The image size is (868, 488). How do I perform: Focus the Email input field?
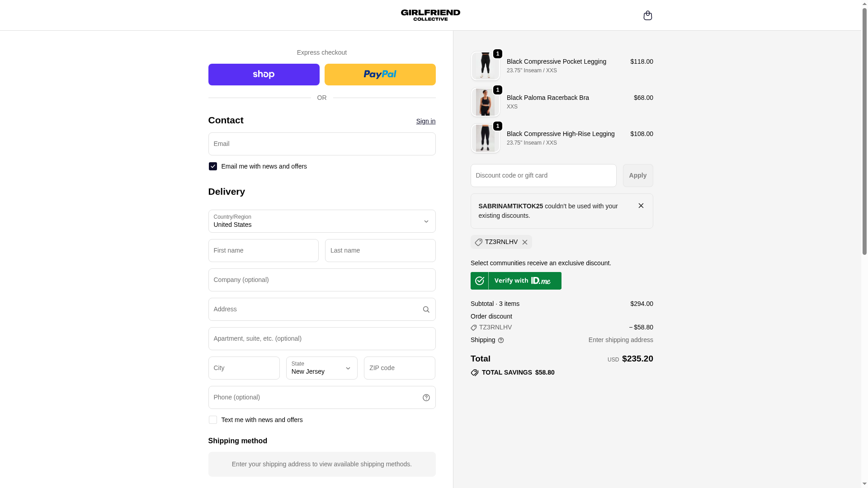pyautogui.click(x=321, y=144)
